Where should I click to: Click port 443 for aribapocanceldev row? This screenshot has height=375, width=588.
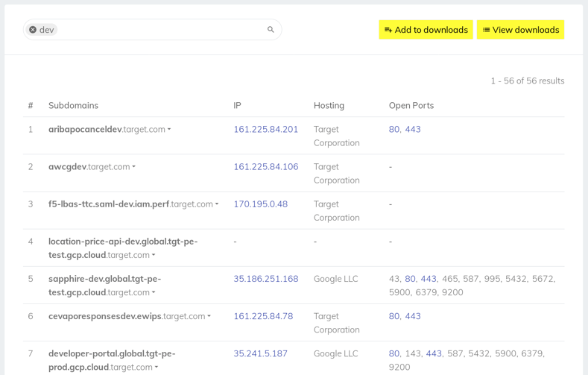click(413, 130)
